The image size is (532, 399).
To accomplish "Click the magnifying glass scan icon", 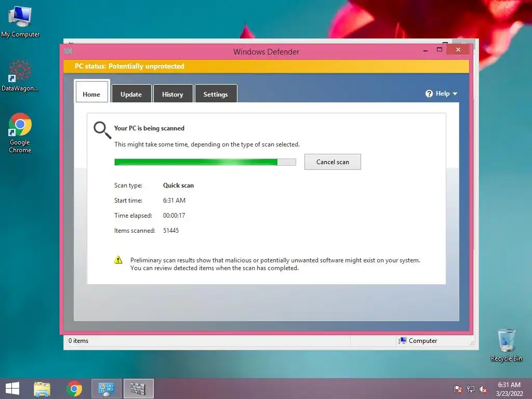I will (102, 130).
